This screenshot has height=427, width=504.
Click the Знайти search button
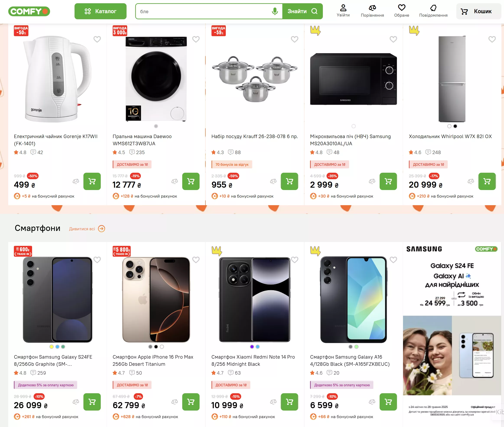(x=302, y=11)
